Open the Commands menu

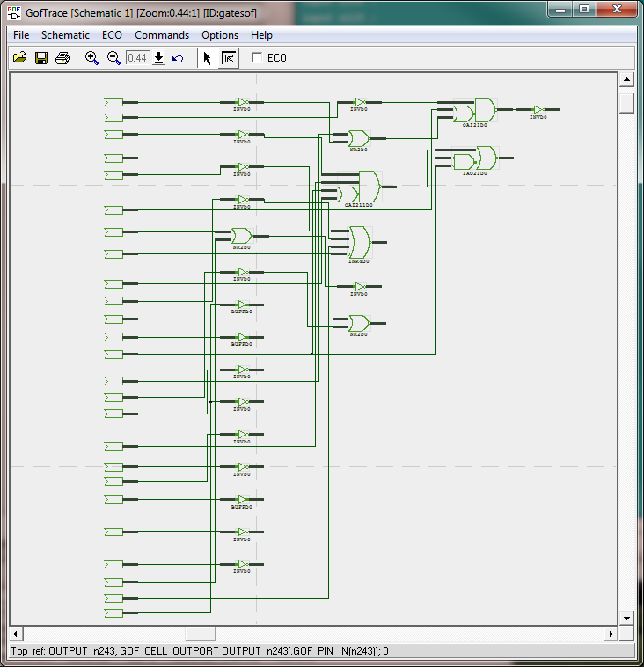[x=162, y=35]
